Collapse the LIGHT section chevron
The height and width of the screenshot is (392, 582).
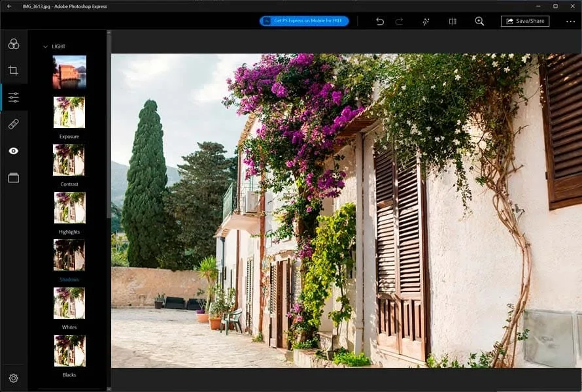[x=44, y=46]
